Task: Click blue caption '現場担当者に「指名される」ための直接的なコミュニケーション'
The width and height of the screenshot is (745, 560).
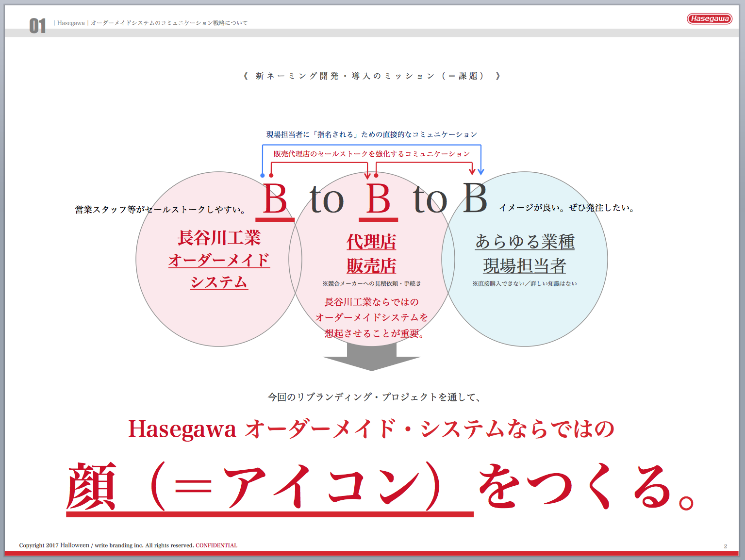Action: 372,134
